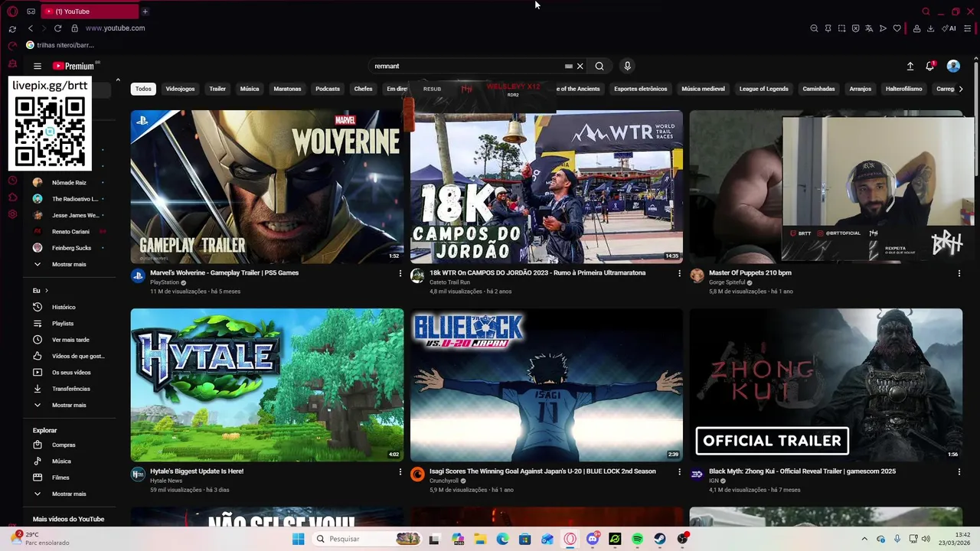
Task: Open Spotify from the taskbar
Action: click(637, 539)
